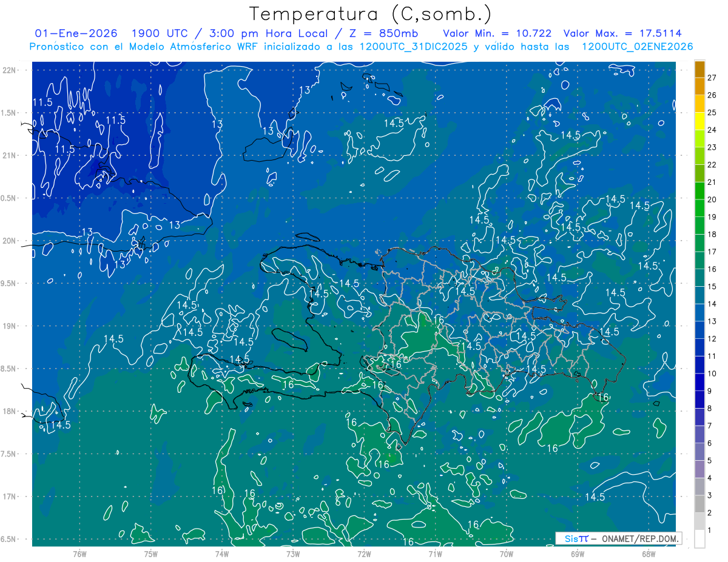The width and height of the screenshot is (728, 562).
Task: Select the "Z = 850mb" level text
Action: pyautogui.click(x=383, y=33)
